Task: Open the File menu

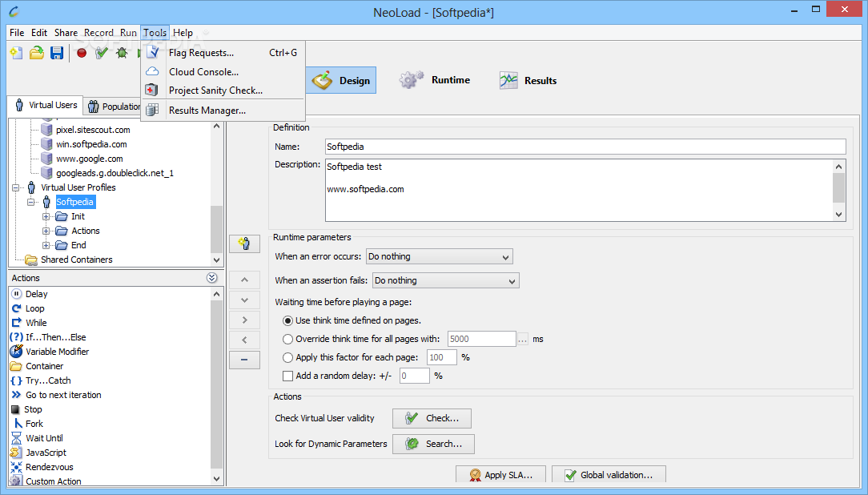Action: [x=17, y=33]
